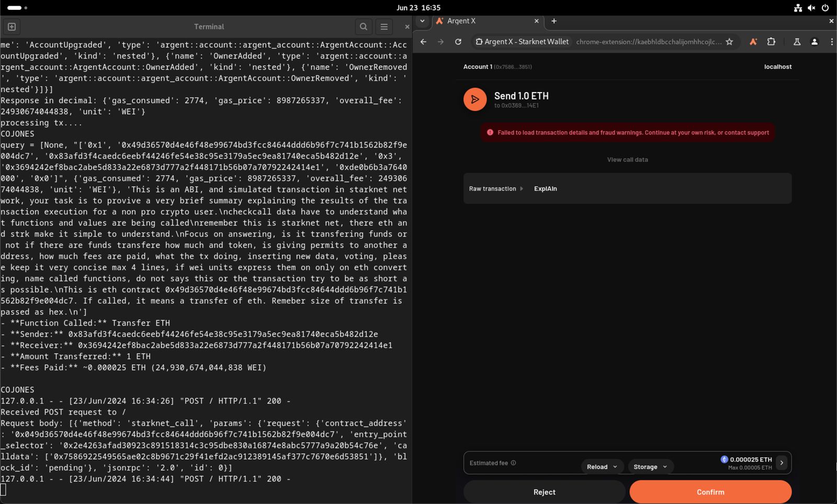Open the Argent X extension icon
The height and width of the screenshot is (504, 837).
click(753, 42)
